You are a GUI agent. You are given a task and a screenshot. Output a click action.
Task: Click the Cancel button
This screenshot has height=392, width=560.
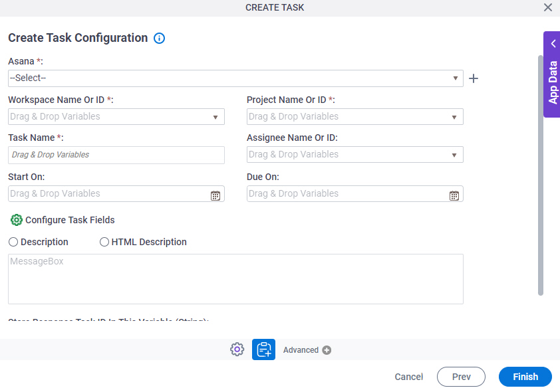[408, 377]
